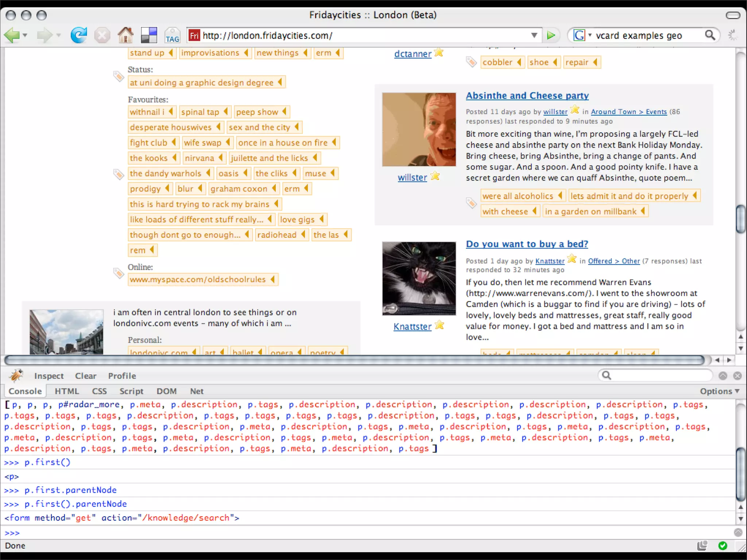Click the radiohead tag
747x560 pixels.
coord(282,235)
